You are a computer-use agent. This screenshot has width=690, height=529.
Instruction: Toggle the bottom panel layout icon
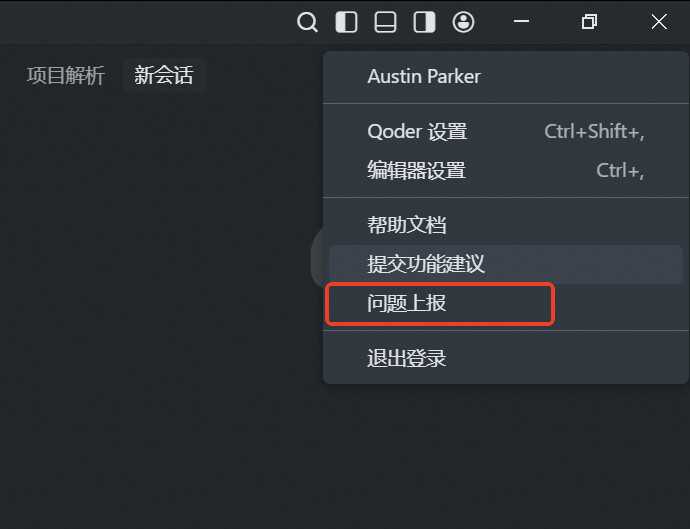pyautogui.click(x=385, y=22)
